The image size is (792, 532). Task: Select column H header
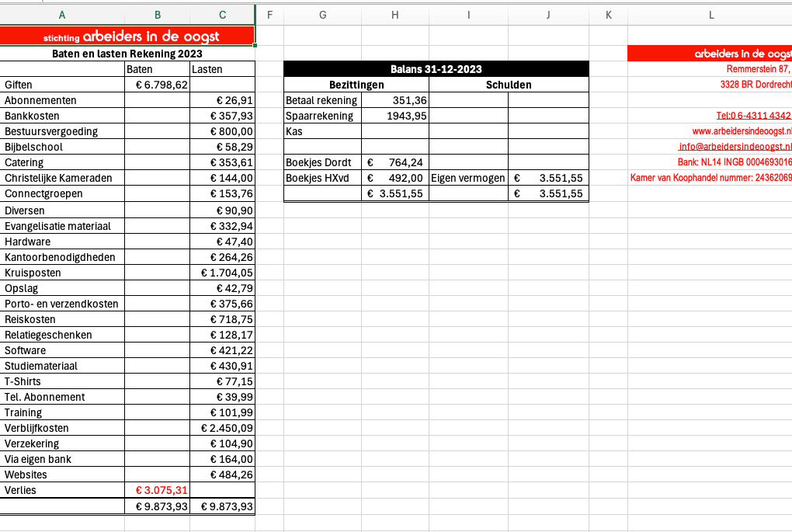(x=395, y=16)
